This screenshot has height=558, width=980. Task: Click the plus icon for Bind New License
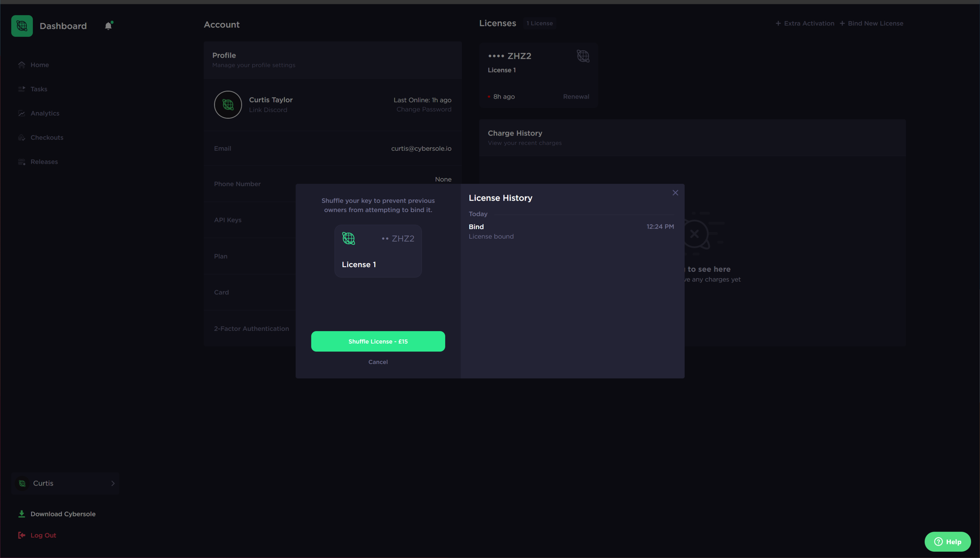(842, 23)
